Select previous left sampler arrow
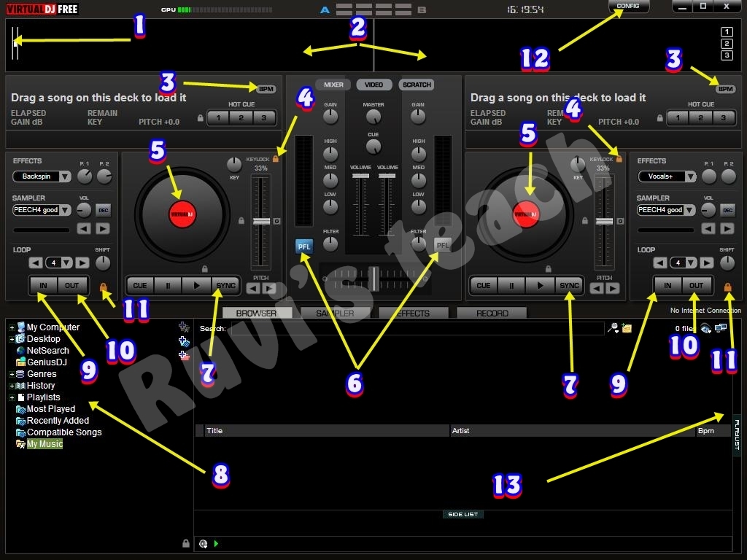 click(x=84, y=228)
